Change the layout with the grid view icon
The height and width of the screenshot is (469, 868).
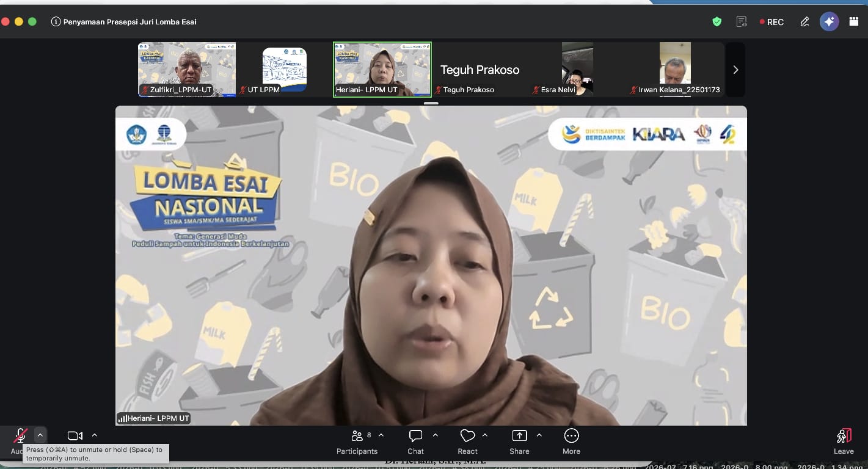[x=853, y=22]
